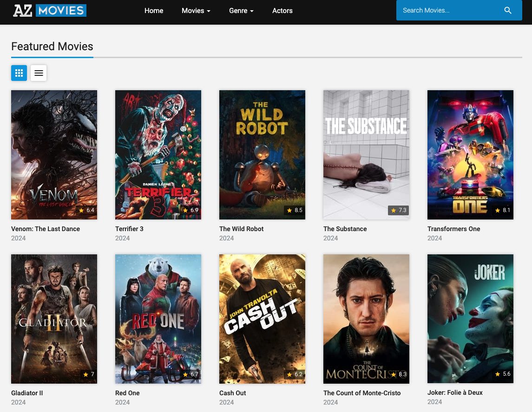Screen dimensions: 532x412
Task: Click the 8.1 star rating on Transformers One
Action: 503,210
